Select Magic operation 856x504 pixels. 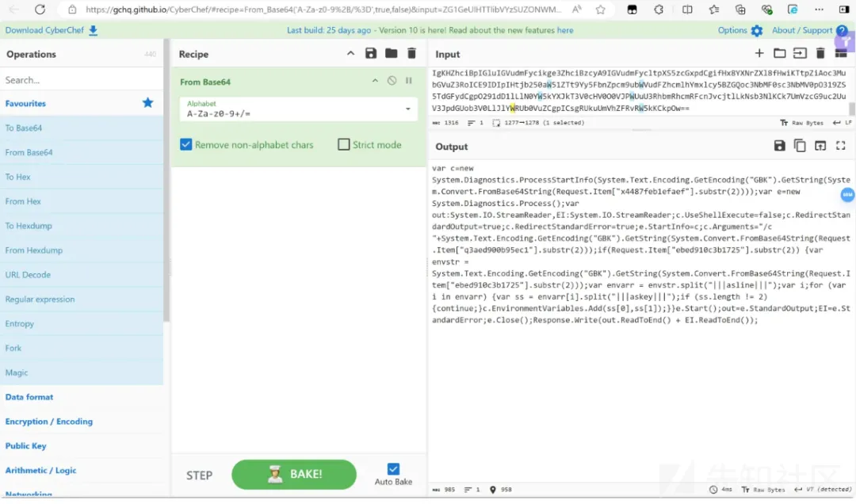coord(82,372)
